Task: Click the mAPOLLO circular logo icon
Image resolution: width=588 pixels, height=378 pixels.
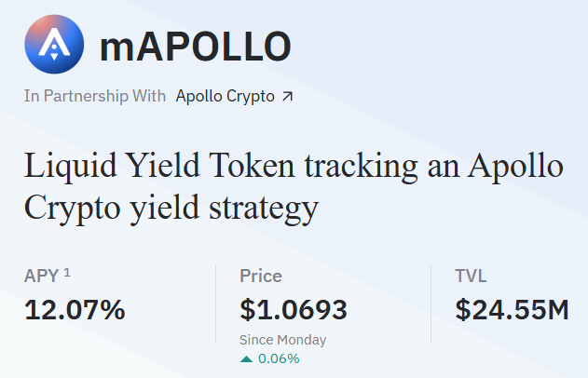Action: point(54,45)
